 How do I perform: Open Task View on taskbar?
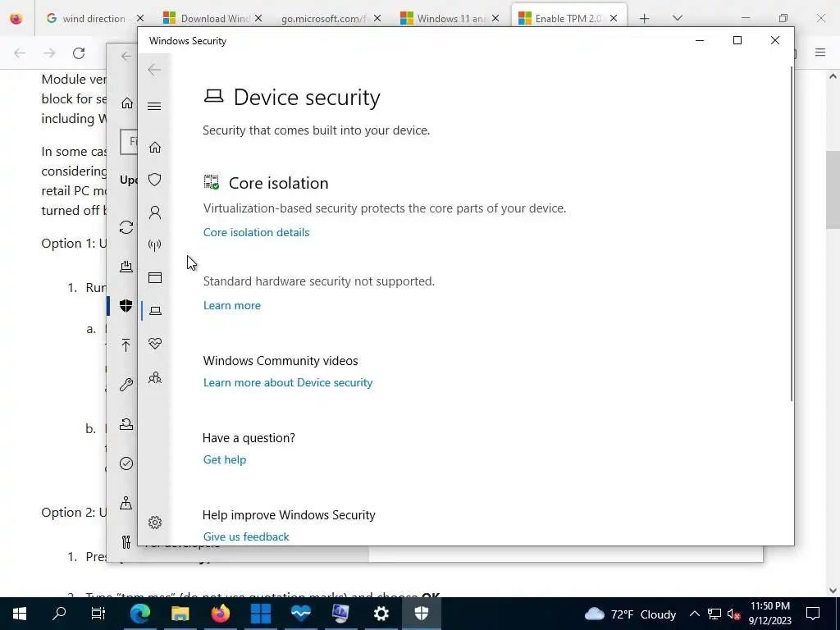[x=98, y=614]
